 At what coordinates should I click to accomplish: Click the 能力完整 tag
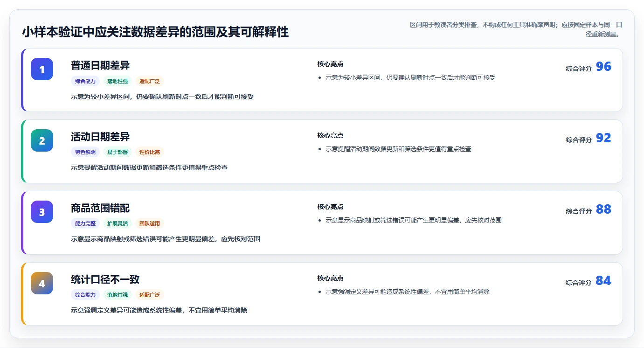85,223
